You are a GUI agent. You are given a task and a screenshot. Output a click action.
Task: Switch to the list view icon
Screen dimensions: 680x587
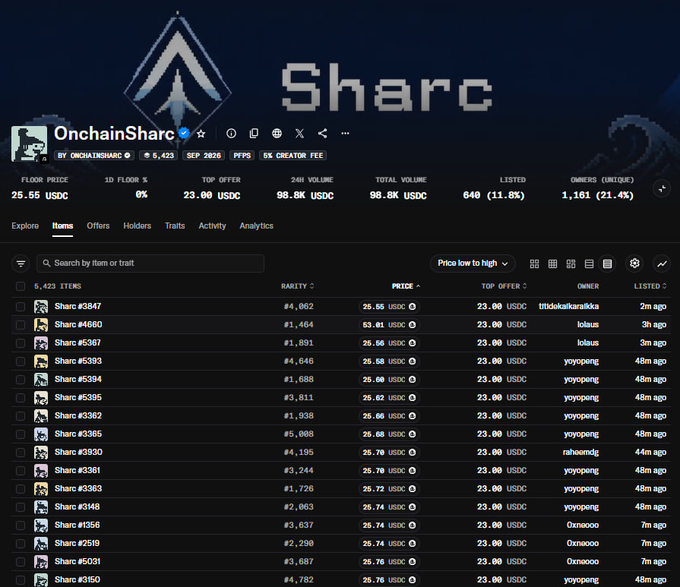[589, 264]
